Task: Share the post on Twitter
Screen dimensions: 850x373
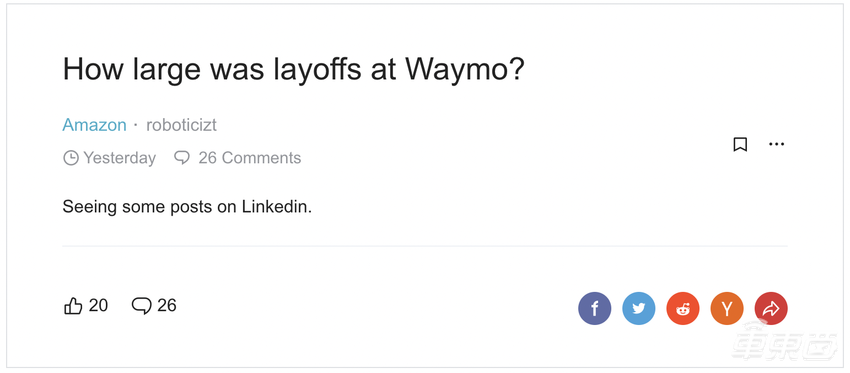Action: (639, 308)
